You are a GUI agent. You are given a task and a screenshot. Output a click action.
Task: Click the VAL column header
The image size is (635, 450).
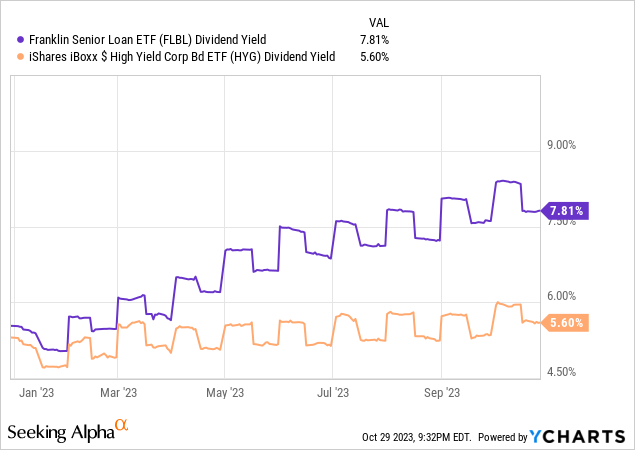[379, 23]
